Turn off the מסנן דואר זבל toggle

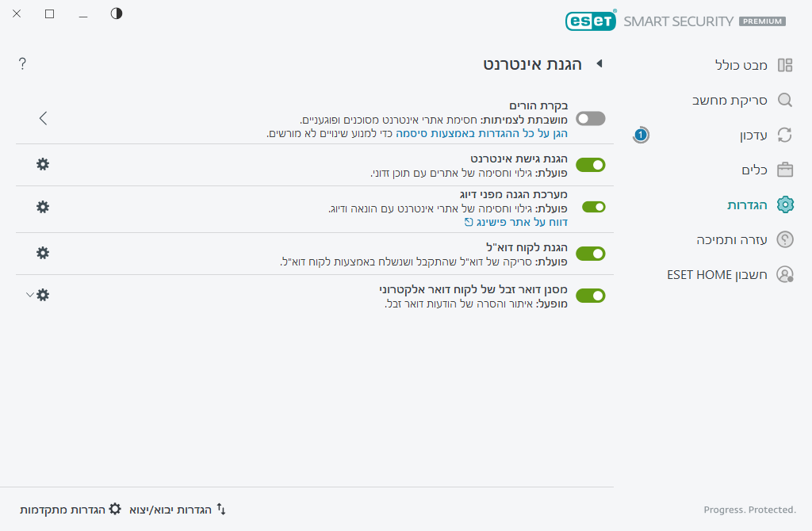(590, 295)
